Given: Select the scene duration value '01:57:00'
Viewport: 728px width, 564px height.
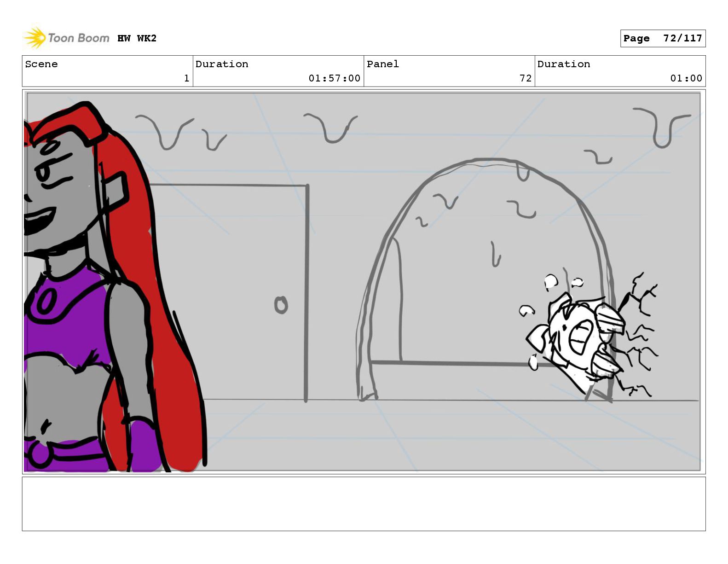Looking at the screenshot, I should point(334,78).
